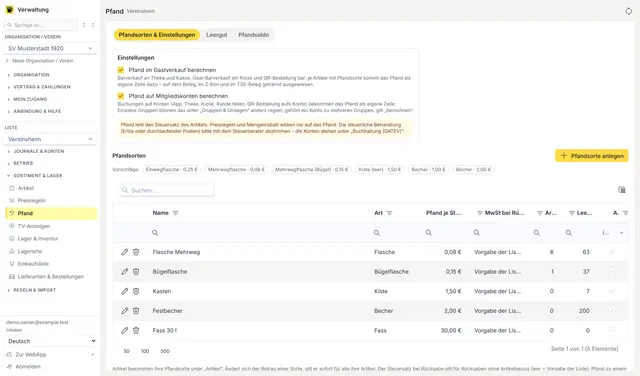Uncheck Pfand im Gastverkauf berechnen
This screenshot has width=640, height=376.
(x=121, y=70)
